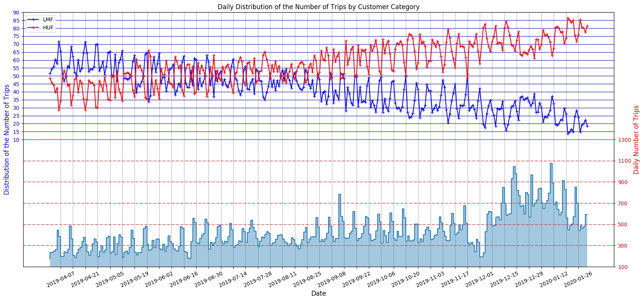644x301 pixels.
Task: Click the chart title text
Action: [x=319, y=7]
